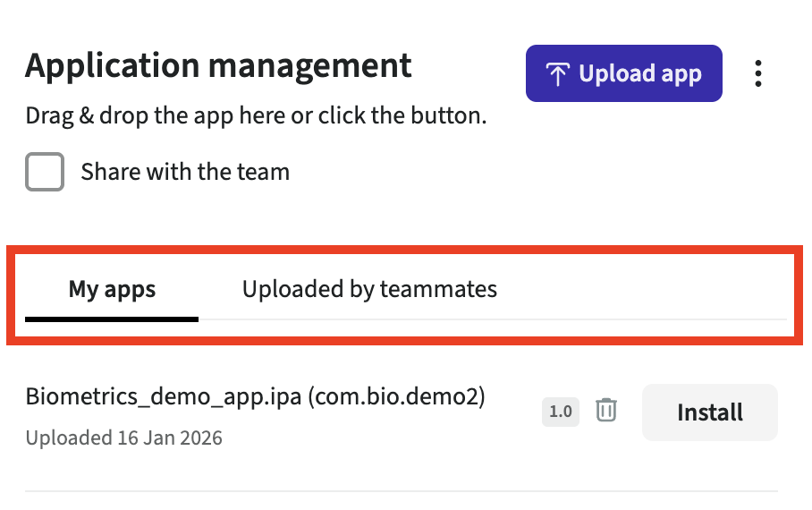Screen dimensions: 812x510
Task: Switch to the My apps tab
Action: 112,290
